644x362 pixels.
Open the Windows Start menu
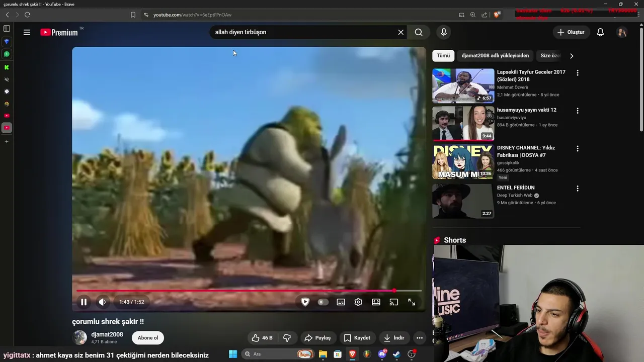click(x=233, y=354)
